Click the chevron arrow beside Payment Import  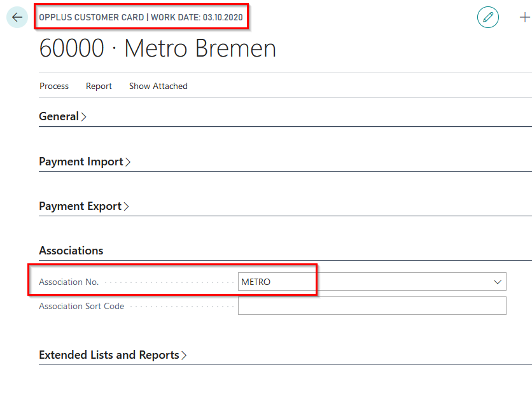(128, 162)
